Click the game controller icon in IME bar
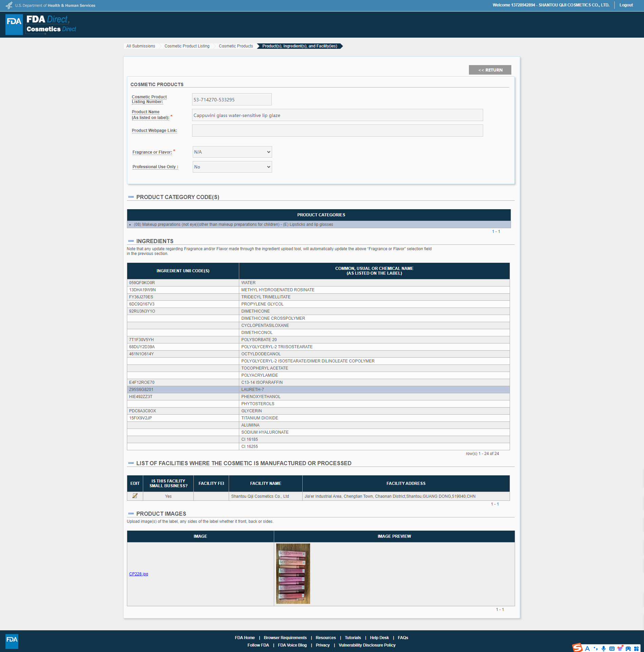Viewport: 644px width, 652px height. click(628, 648)
